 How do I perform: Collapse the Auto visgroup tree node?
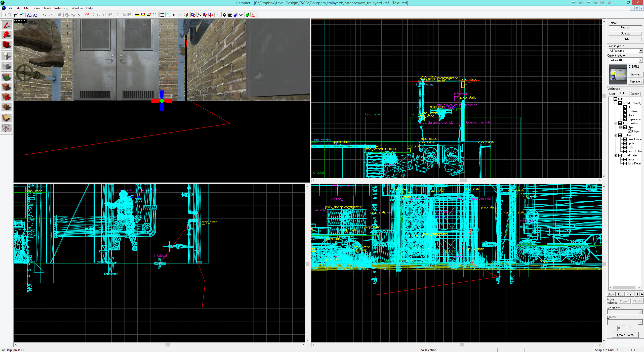[x=611, y=99]
